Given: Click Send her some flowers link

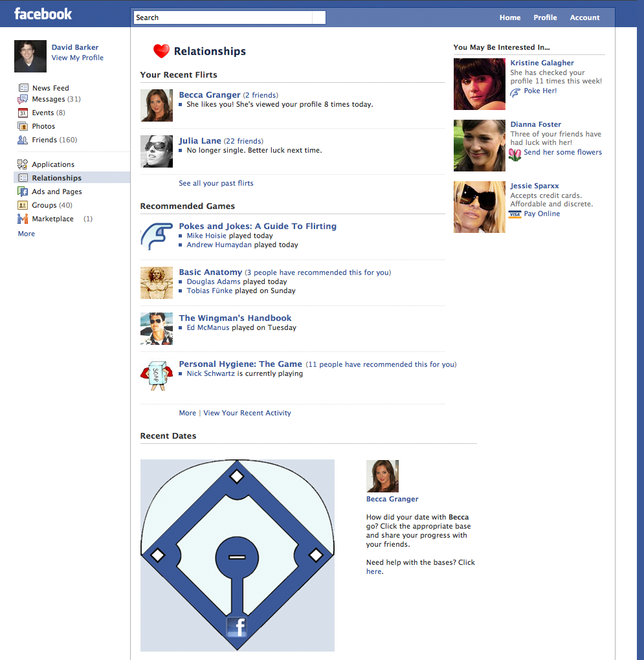Looking at the screenshot, I should [562, 152].
